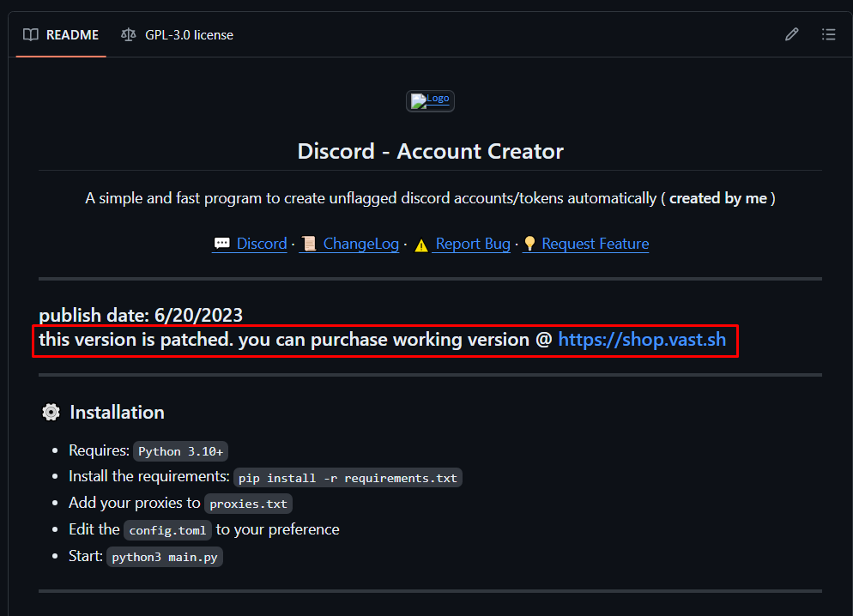Click the 'Python 3.10+' code snippet
Image resolution: width=853 pixels, height=616 pixels.
[180, 451]
